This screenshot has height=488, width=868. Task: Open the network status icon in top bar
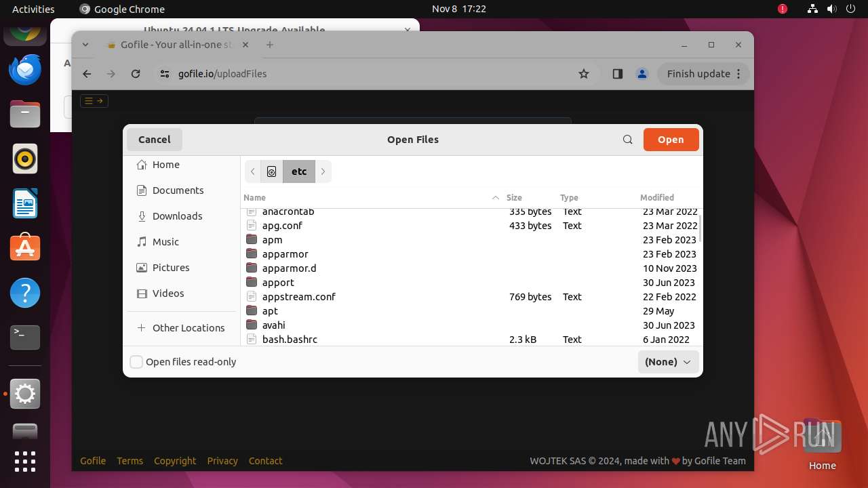(813, 9)
